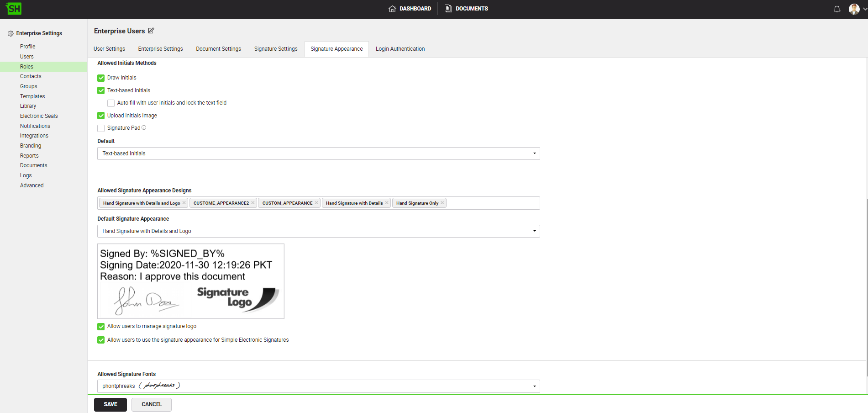Click the Signature Pad info icon
The height and width of the screenshot is (413, 868).
[144, 128]
